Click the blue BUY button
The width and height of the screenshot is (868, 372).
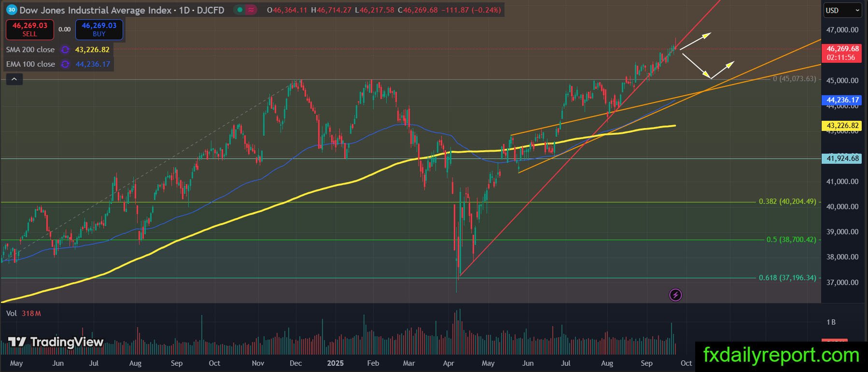(99, 29)
